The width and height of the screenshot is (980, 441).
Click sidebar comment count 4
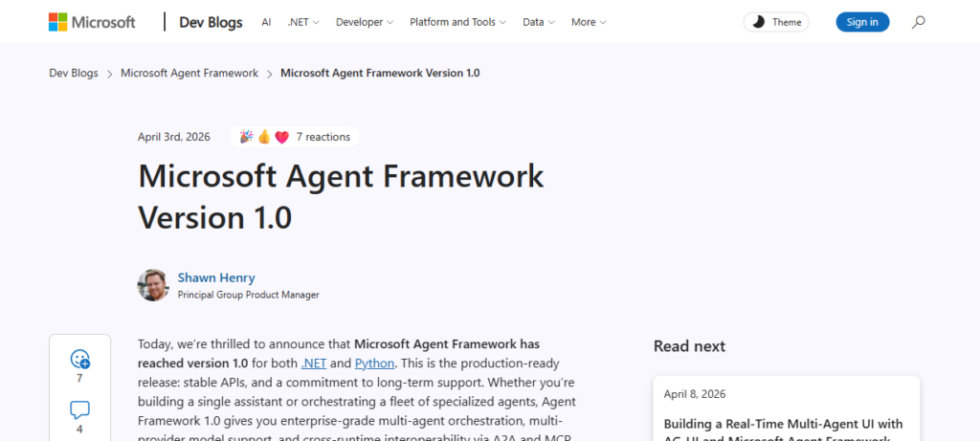pos(79,430)
